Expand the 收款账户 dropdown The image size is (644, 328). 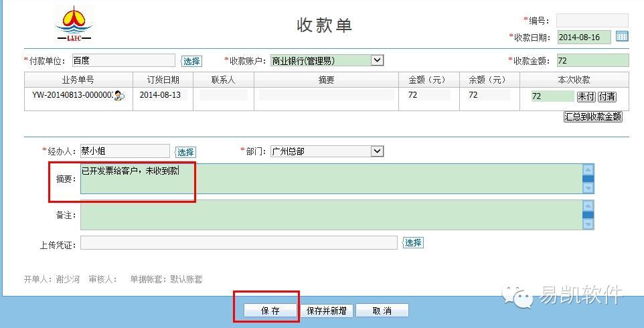click(x=378, y=60)
